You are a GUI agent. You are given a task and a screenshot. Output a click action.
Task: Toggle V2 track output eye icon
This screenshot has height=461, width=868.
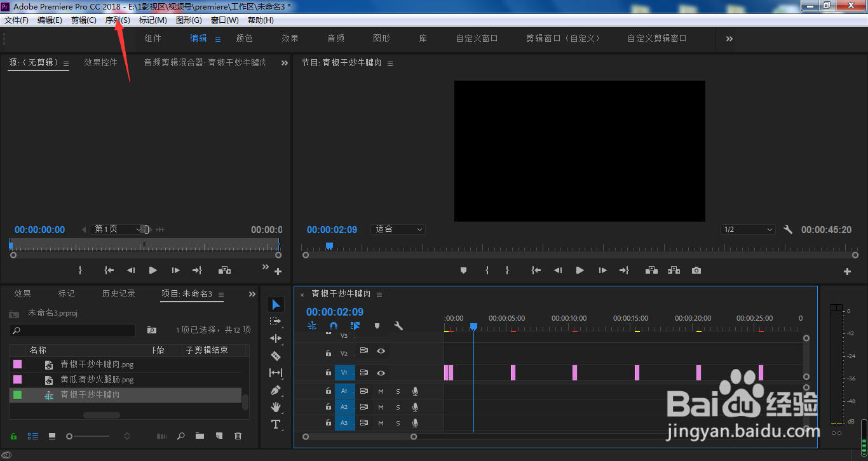pos(381,351)
